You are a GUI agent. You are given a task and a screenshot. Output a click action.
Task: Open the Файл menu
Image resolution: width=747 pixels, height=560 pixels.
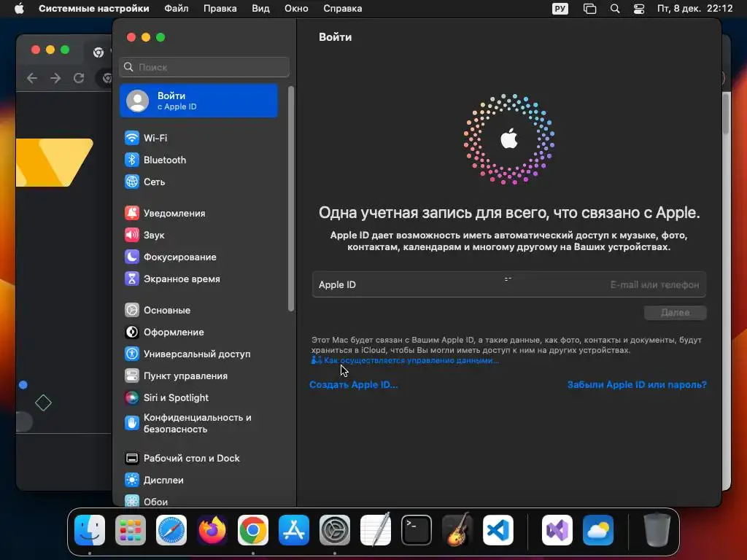click(177, 9)
